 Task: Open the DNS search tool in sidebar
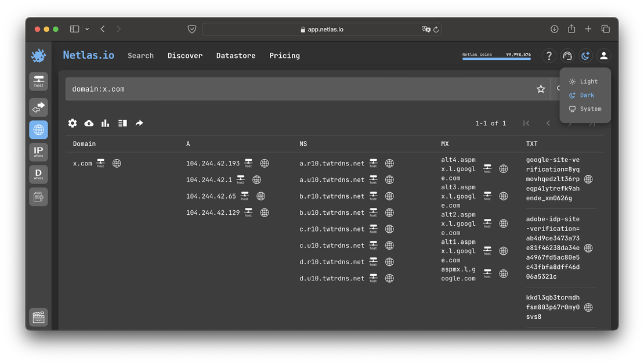pyautogui.click(x=38, y=129)
